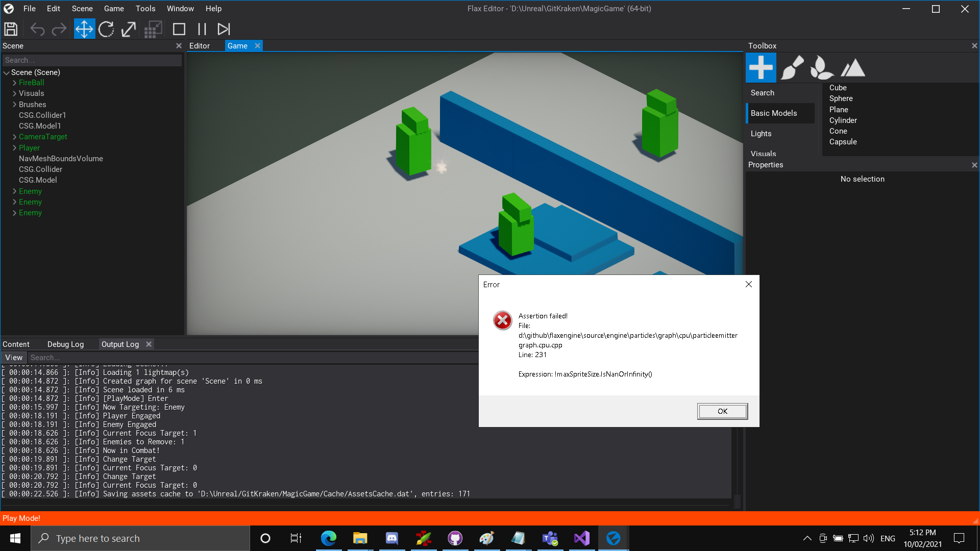Toggle the Move tool off
The height and width of the screenshot is (551, 980).
(84, 29)
